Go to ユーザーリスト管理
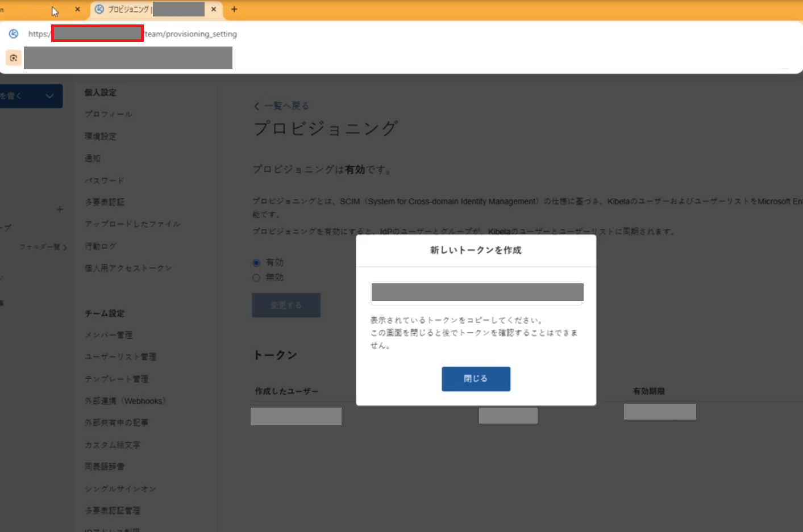This screenshot has height=532, width=803. 120,357
